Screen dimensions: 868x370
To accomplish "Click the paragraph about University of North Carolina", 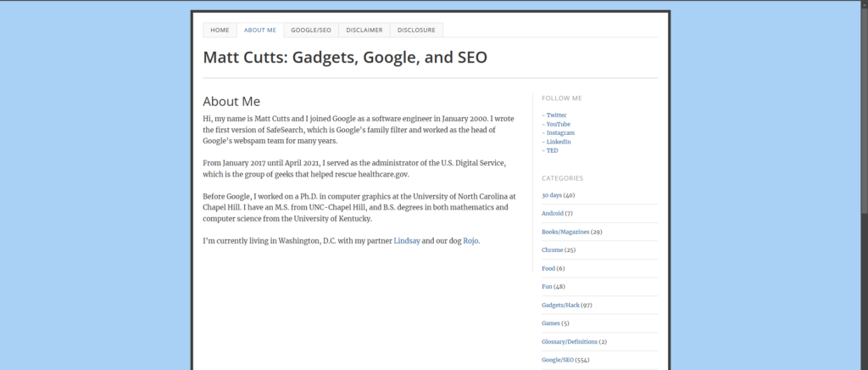I will (x=359, y=207).
